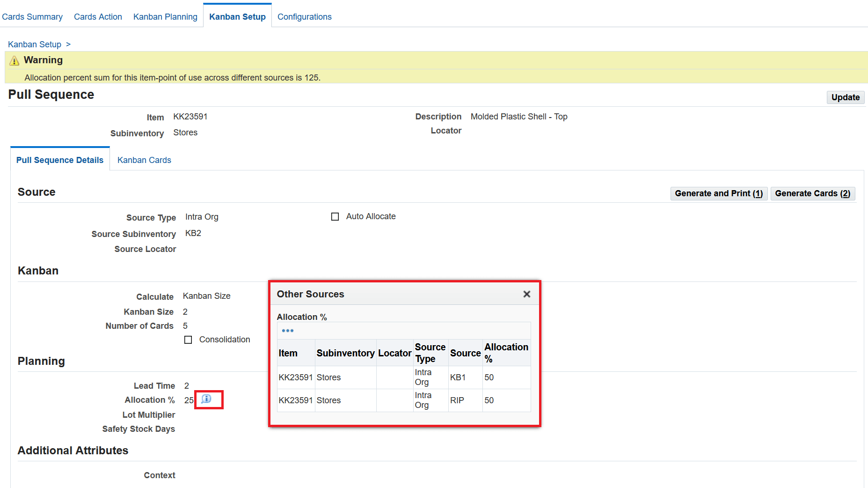868x488 pixels.
Task: Open the ellipsis actions in Other Sources
Action: (x=287, y=330)
